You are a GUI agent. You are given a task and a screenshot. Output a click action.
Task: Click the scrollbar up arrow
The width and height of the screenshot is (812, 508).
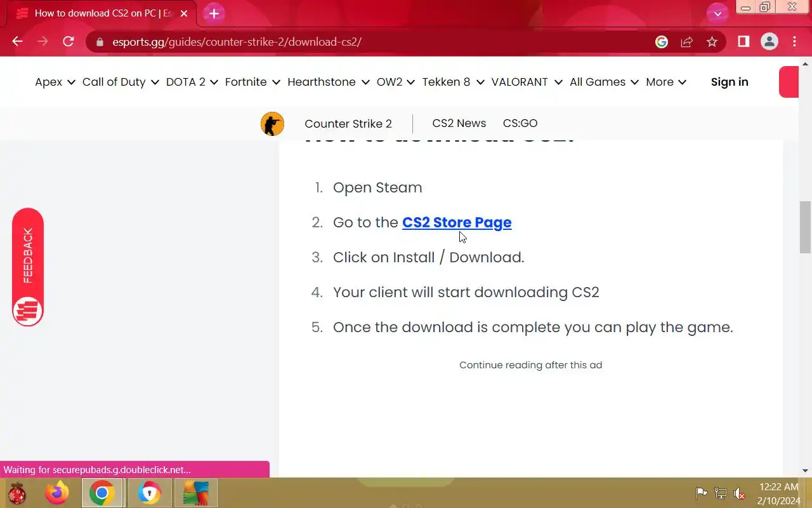point(806,63)
